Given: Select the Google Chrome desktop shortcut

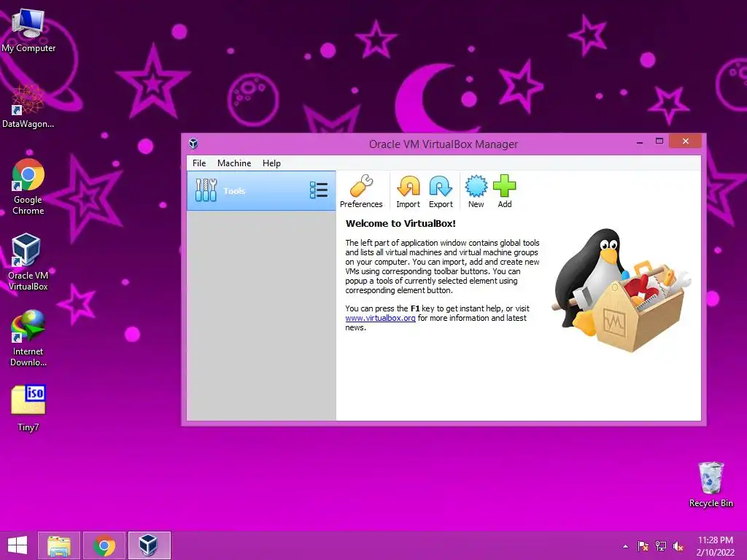Looking at the screenshot, I should click(x=28, y=187).
